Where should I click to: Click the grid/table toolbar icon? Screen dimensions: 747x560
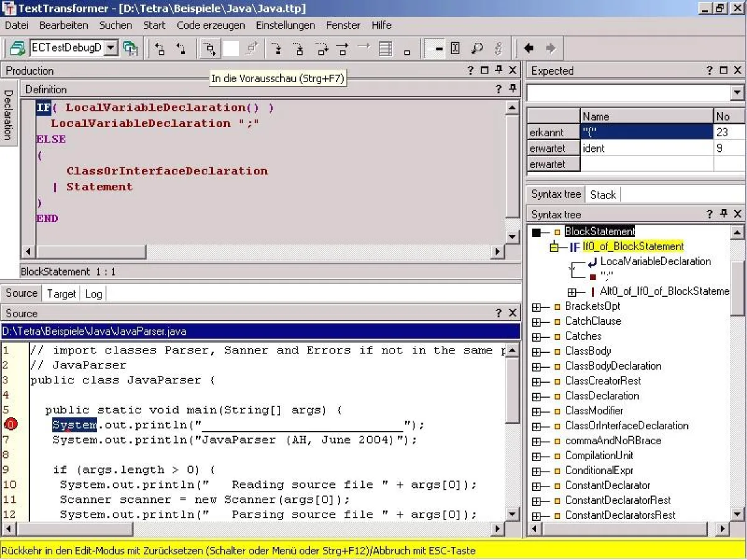[385, 48]
